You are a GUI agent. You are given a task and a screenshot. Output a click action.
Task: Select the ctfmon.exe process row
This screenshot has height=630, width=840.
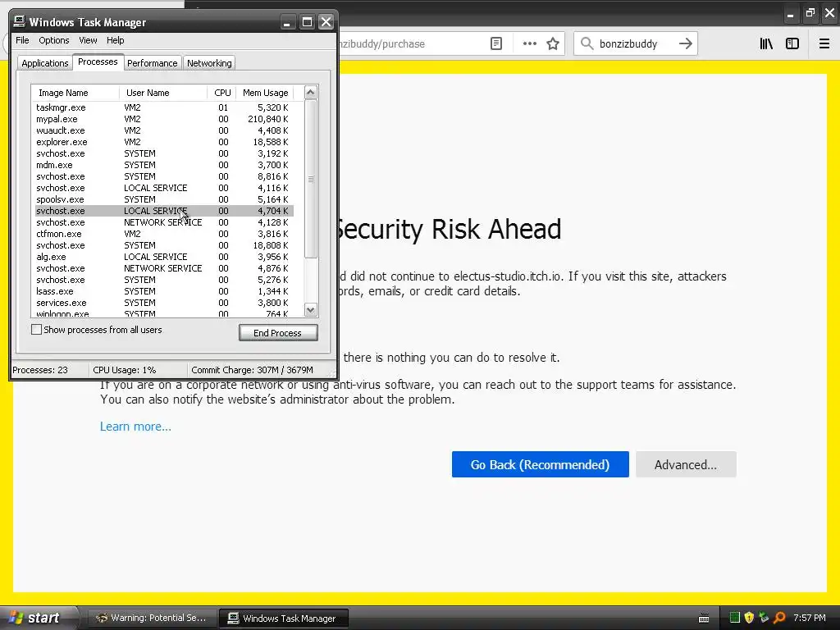coord(163,234)
